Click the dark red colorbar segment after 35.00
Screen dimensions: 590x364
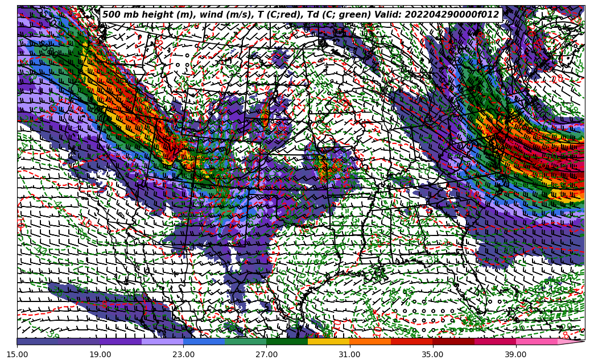(453, 341)
